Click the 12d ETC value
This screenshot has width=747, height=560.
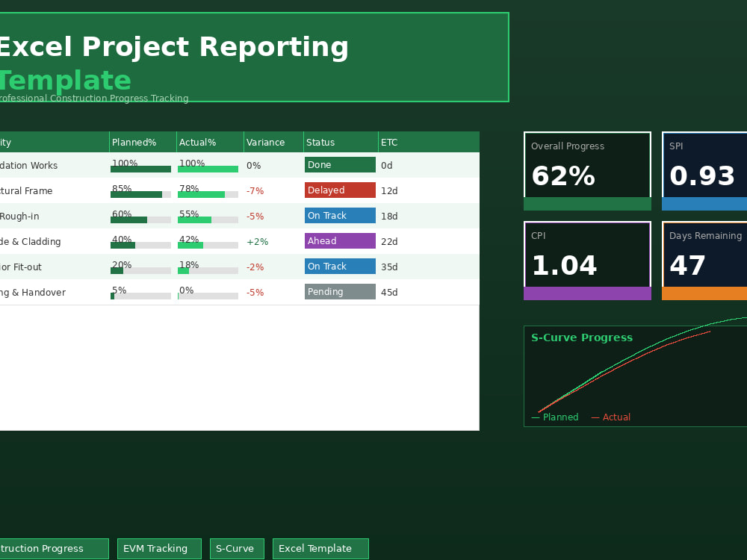[x=389, y=191]
